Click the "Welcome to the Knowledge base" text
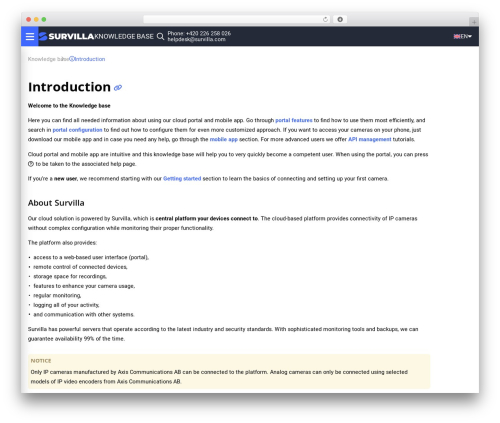The height and width of the screenshot is (423, 500). coord(69,106)
